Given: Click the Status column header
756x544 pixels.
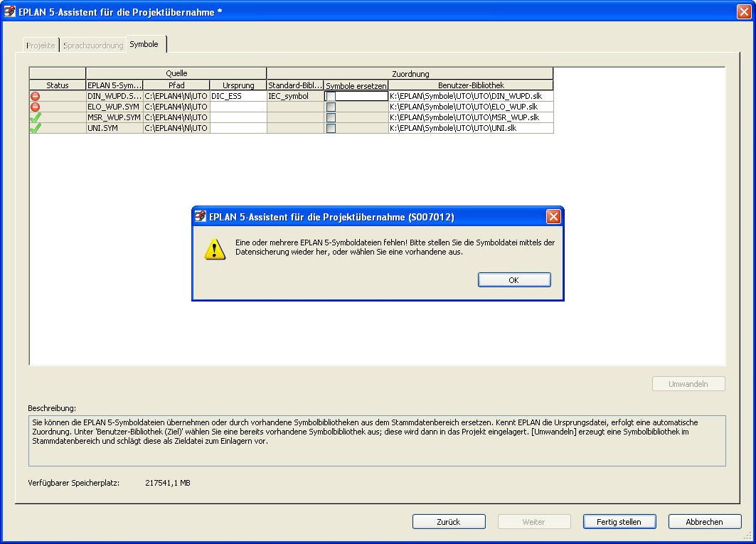Looking at the screenshot, I should (58, 85).
